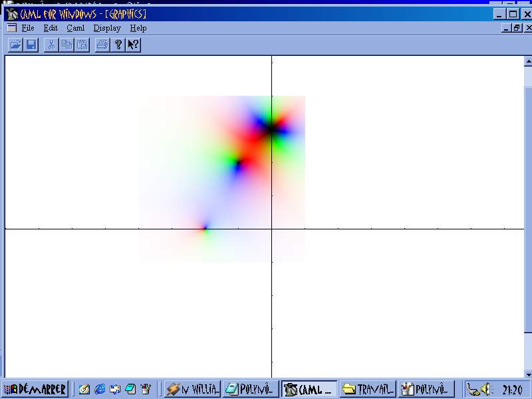Open the File menu

(27, 28)
